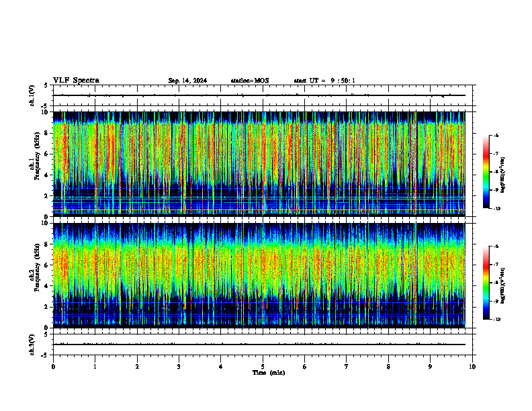Click the date text "Sep. 14, 2024"
532x411 pixels.
tap(187, 81)
